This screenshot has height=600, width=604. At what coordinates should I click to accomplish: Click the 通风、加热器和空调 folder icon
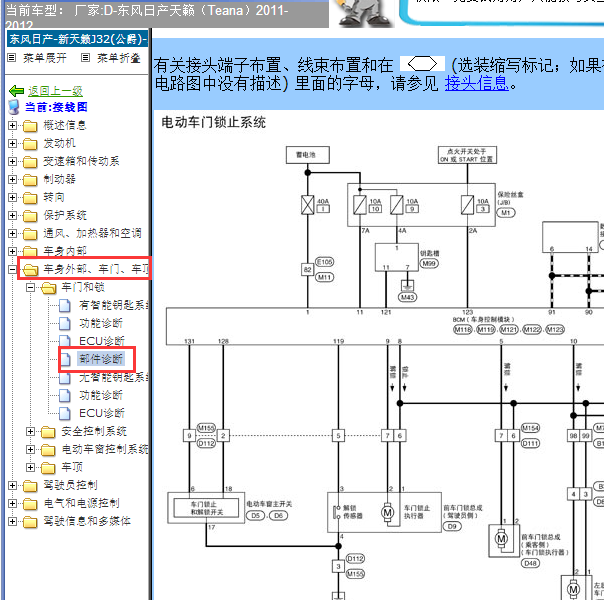click(x=30, y=234)
